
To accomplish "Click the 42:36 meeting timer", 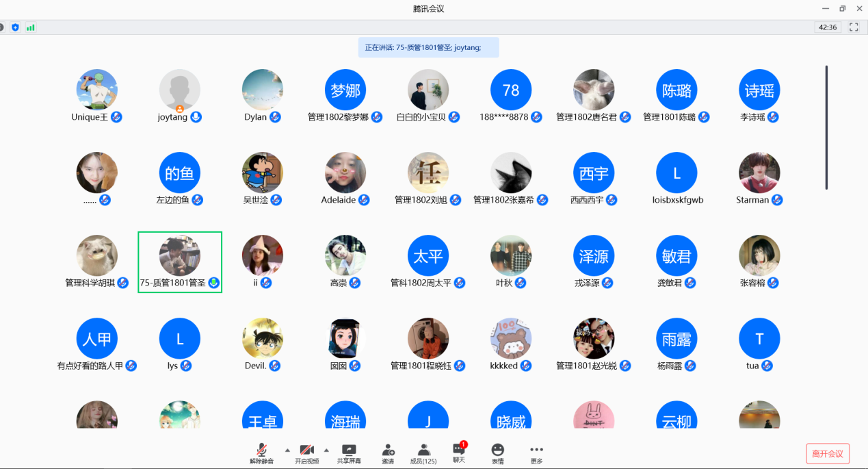I will point(828,27).
